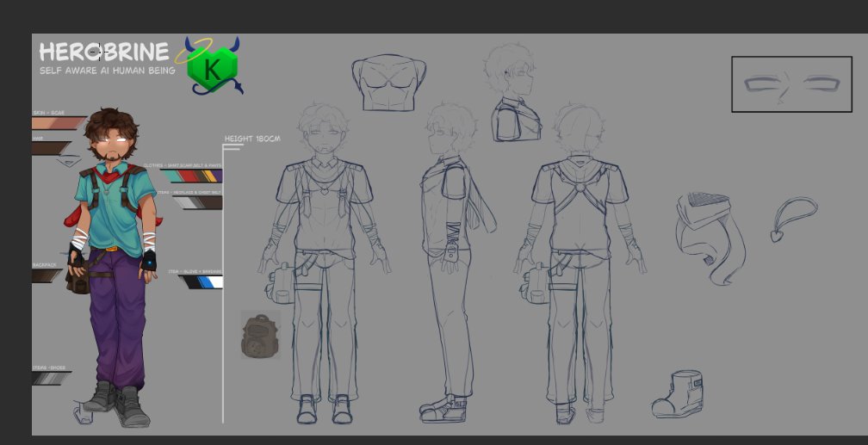The image size is (868, 445).
Task: Click the shoes palette label text
Action: tap(49, 368)
